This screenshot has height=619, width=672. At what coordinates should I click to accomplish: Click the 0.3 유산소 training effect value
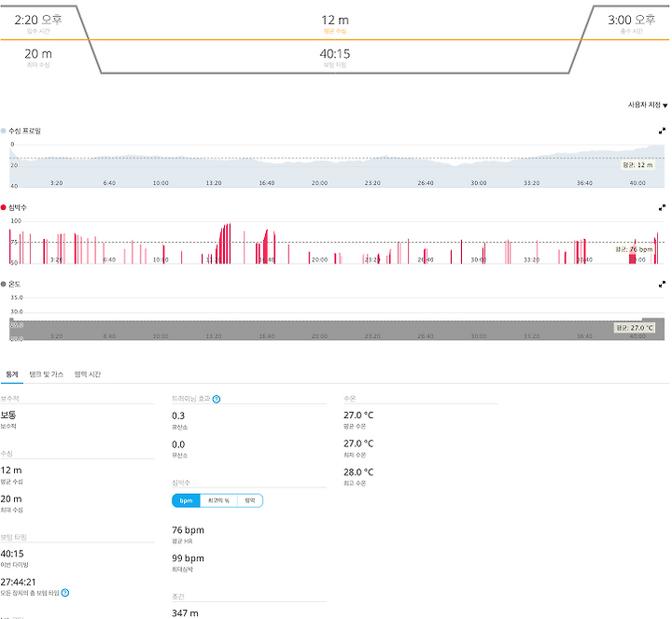178,415
